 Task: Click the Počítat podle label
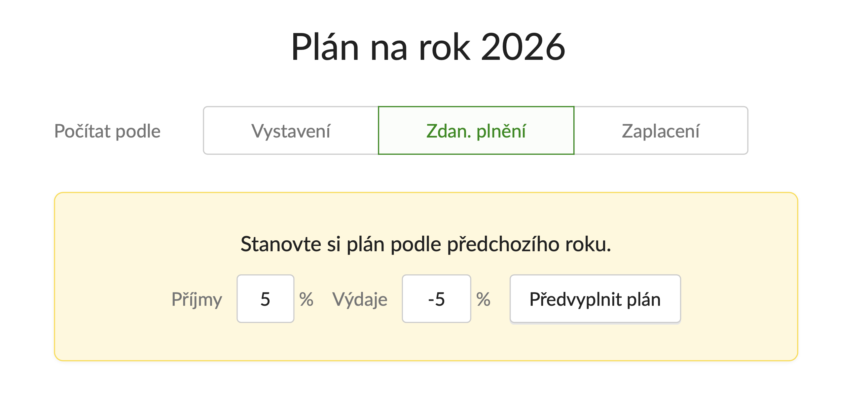(107, 132)
